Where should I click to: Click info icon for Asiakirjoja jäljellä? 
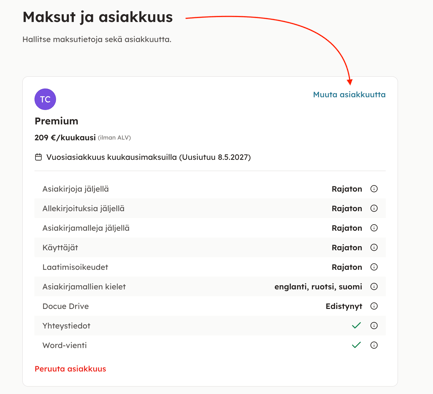[374, 189]
